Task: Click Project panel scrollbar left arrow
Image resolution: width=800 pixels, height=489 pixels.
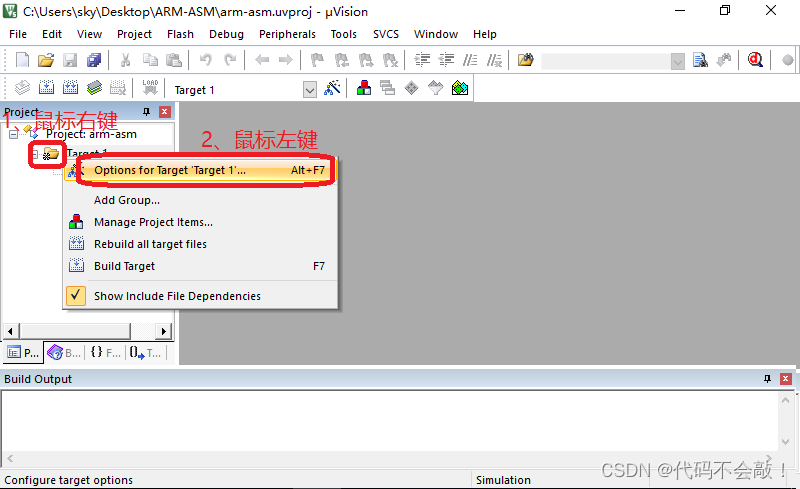Action: click(11, 331)
